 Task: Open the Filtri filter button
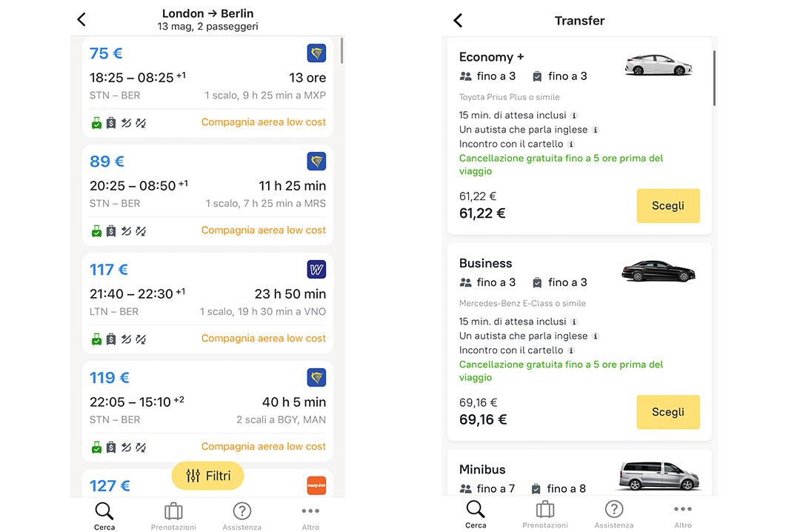click(x=207, y=476)
